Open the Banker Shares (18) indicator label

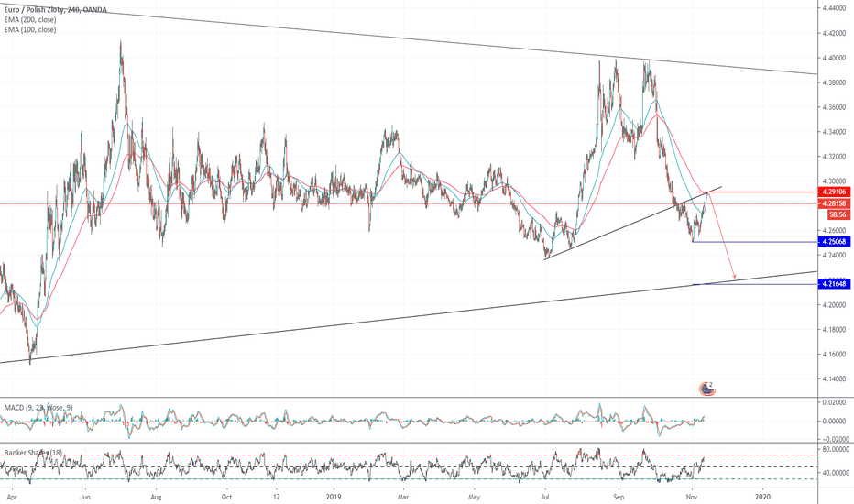tap(33, 453)
